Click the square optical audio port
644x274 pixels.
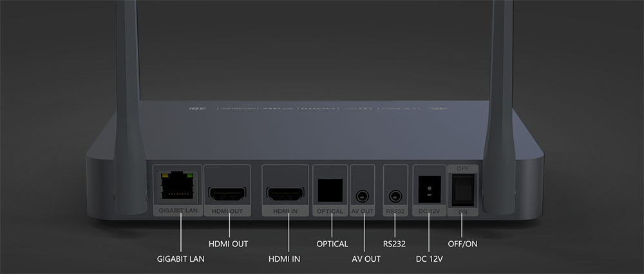(x=330, y=190)
